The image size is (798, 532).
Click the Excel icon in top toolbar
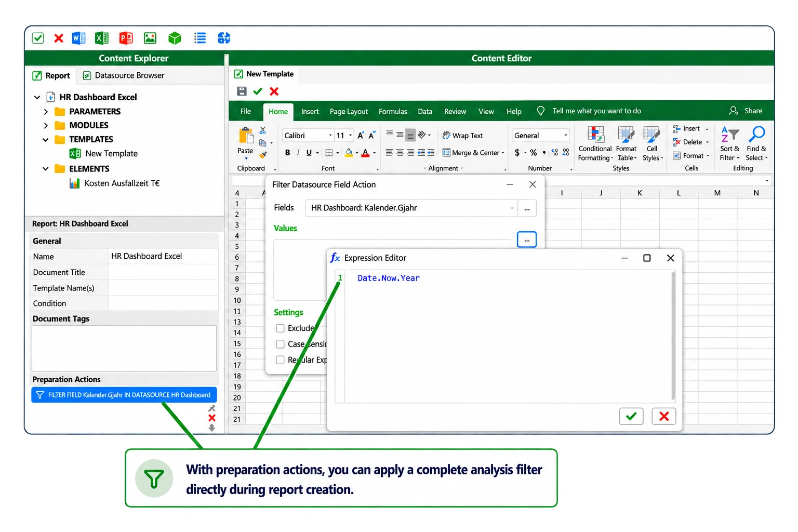[x=102, y=38]
